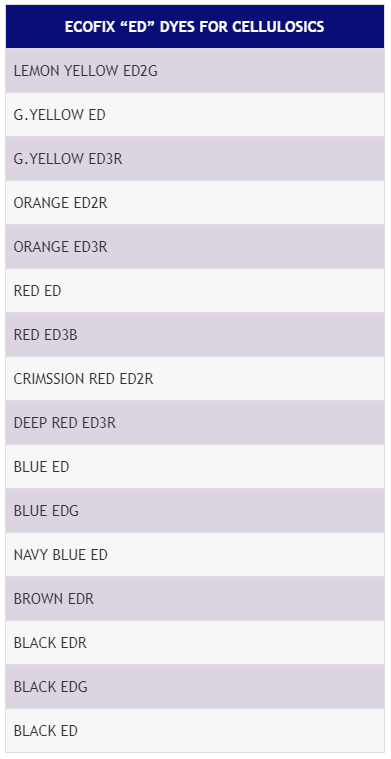Viewport: 391px width, 759px height.
Task: Click the CRIMSSION RED ED2R row
Action: tap(195, 379)
